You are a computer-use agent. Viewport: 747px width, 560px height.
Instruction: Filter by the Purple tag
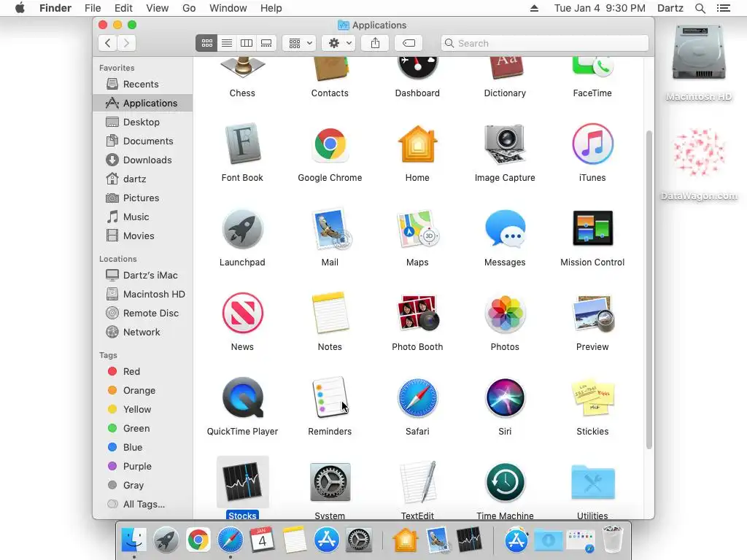tap(143, 467)
